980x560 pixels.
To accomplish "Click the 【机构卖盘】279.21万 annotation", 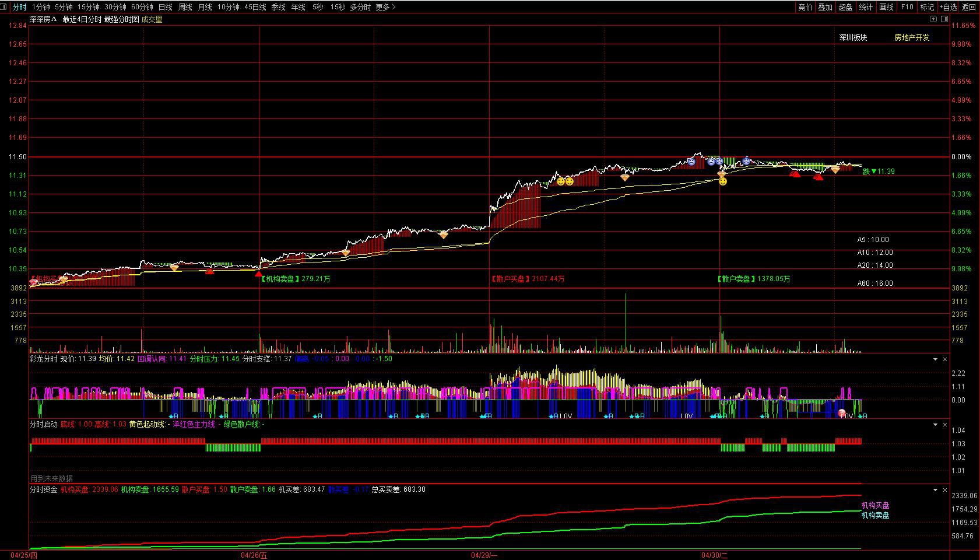I will point(295,279).
